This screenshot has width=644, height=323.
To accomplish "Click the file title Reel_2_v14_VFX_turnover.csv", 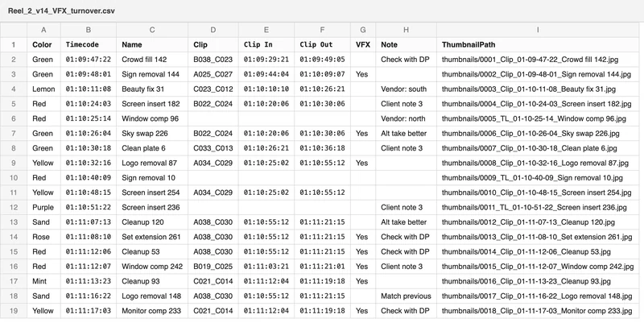I will click(61, 11).
